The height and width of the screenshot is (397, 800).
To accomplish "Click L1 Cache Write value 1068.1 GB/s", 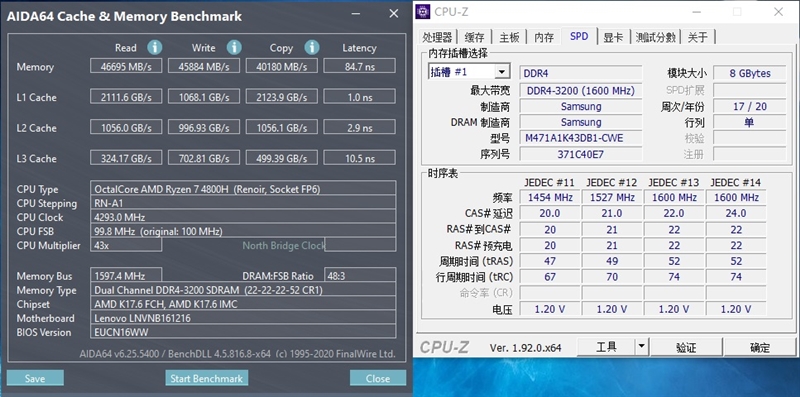I will pos(204,96).
